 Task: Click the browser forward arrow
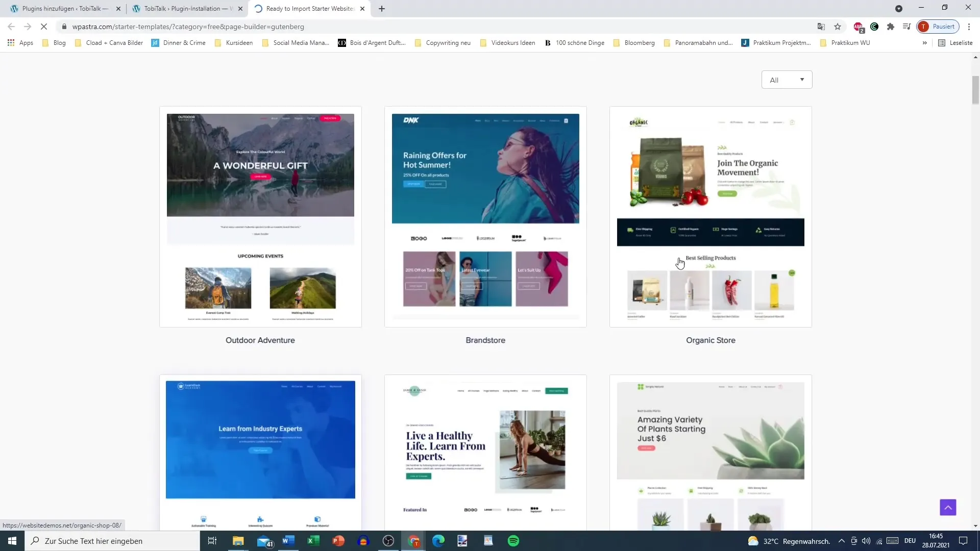[28, 27]
